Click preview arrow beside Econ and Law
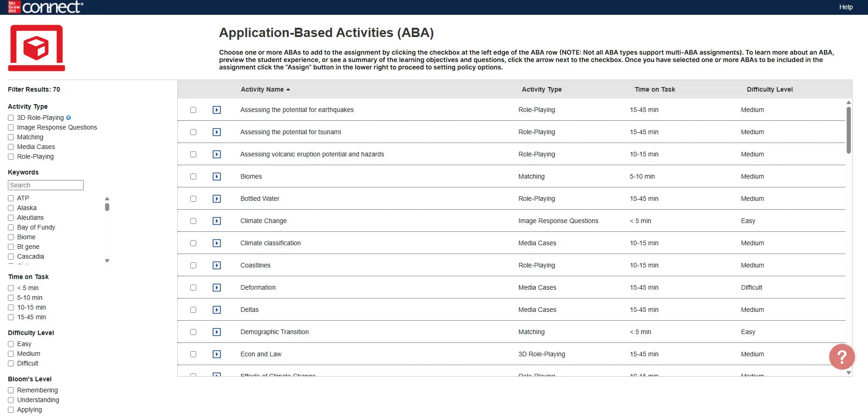Image resolution: width=868 pixels, height=416 pixels. coord(217,354)
